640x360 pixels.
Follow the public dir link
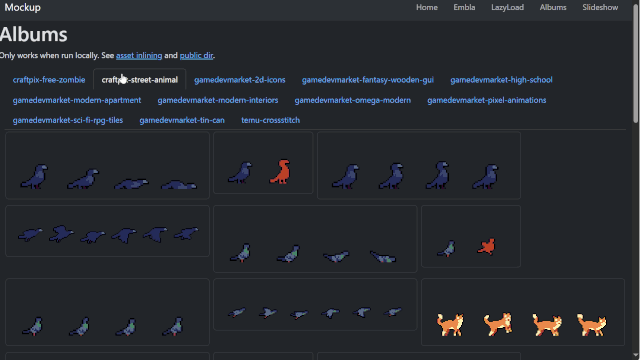tap(196, 56)
